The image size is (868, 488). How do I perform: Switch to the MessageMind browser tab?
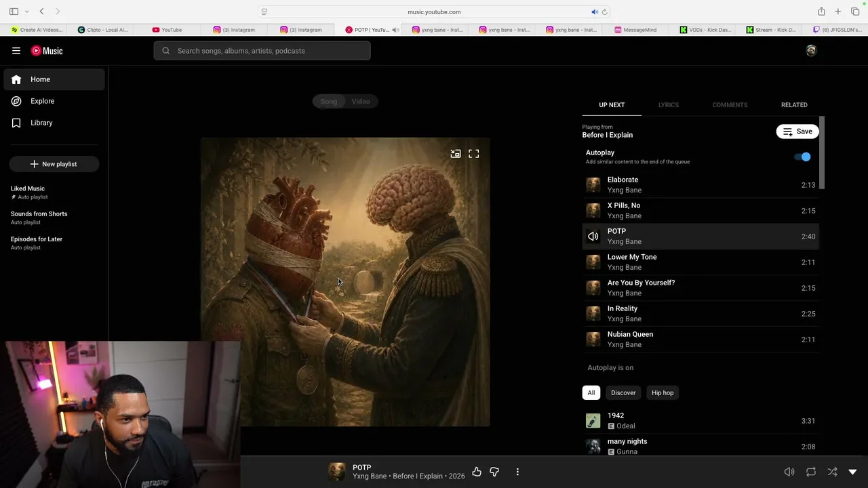click(635, 30)
